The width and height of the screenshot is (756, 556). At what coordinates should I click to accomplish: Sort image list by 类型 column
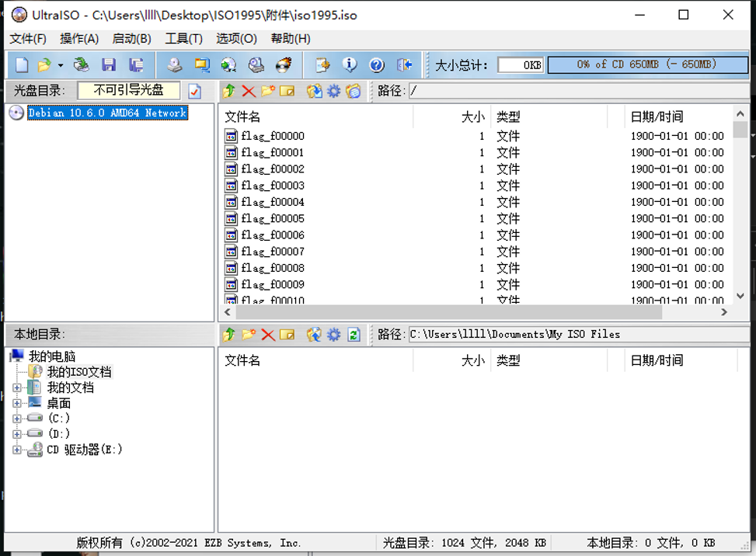[x=549, y=116]
